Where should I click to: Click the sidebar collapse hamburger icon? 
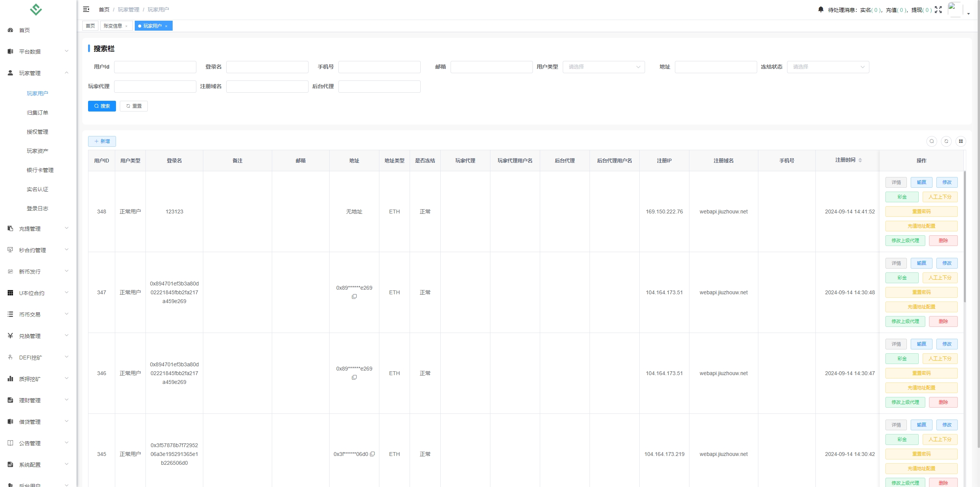pyautogui.click(x=86, y=9)
